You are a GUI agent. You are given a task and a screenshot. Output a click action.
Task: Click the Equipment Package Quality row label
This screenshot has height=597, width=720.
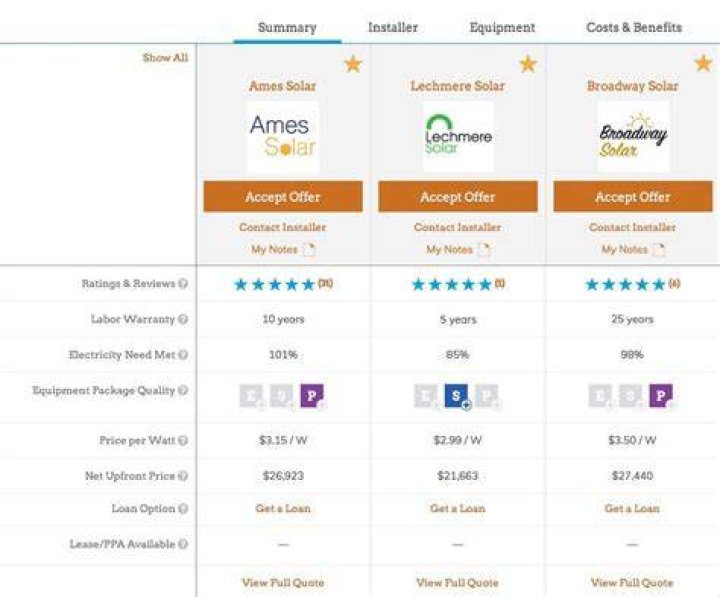click(x=104, y=390)
